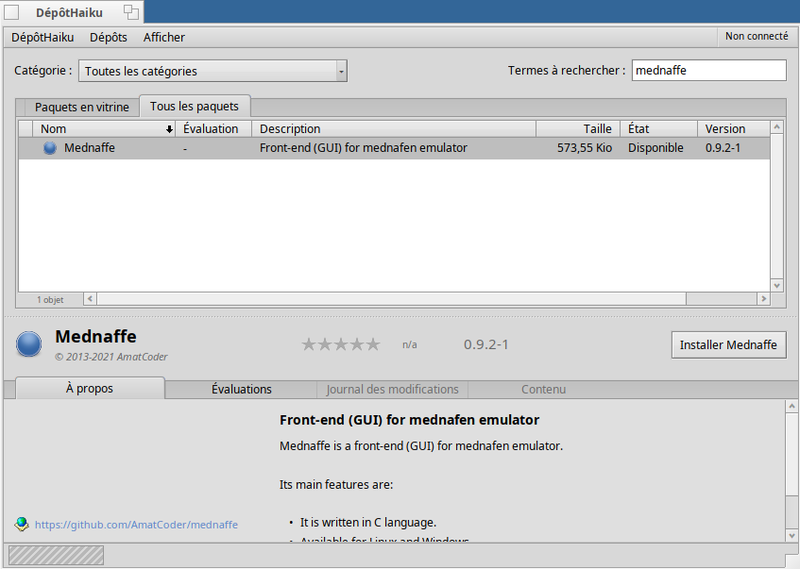Switch to the Évaluations tab

click(x=241, y=389)
